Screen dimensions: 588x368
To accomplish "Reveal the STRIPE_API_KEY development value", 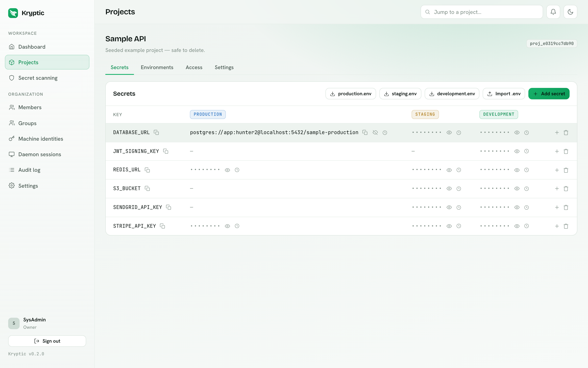I will coord(517,226).
